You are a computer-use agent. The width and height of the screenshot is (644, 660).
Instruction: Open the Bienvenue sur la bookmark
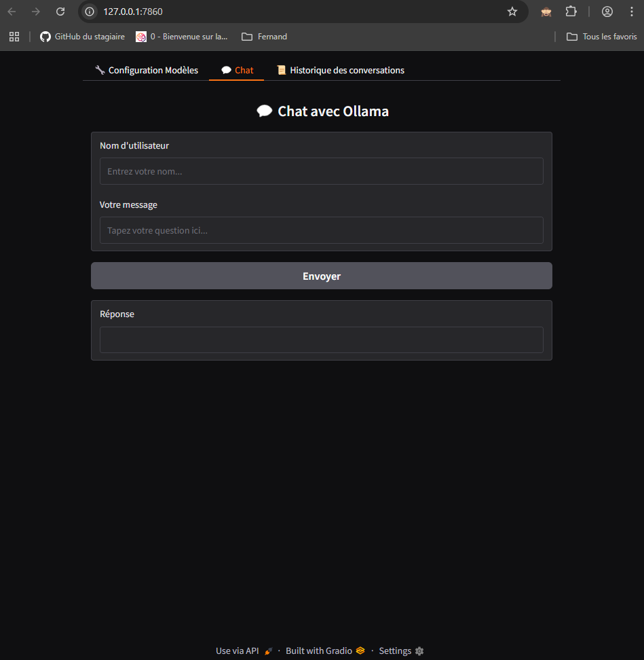pos(182,37)
